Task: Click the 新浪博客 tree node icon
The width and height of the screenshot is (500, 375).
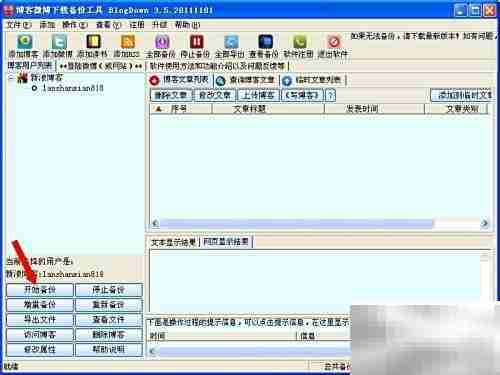Action: [x=22, y=78]
